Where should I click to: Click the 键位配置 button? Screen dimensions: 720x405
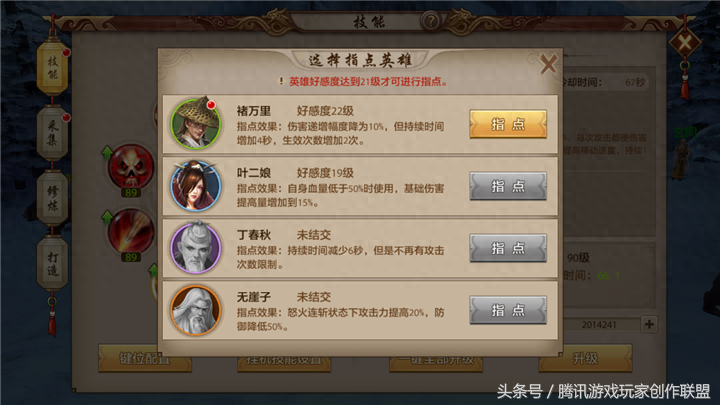tap(145, 358)
